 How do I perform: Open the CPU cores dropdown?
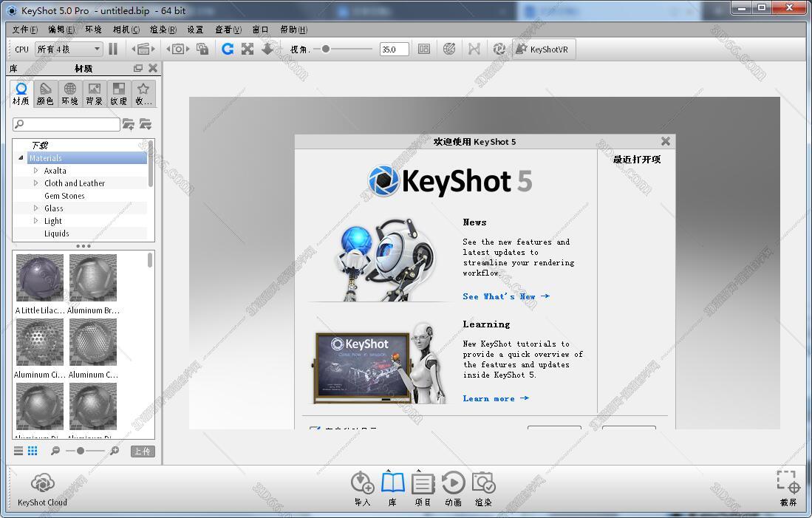[69, 50]
